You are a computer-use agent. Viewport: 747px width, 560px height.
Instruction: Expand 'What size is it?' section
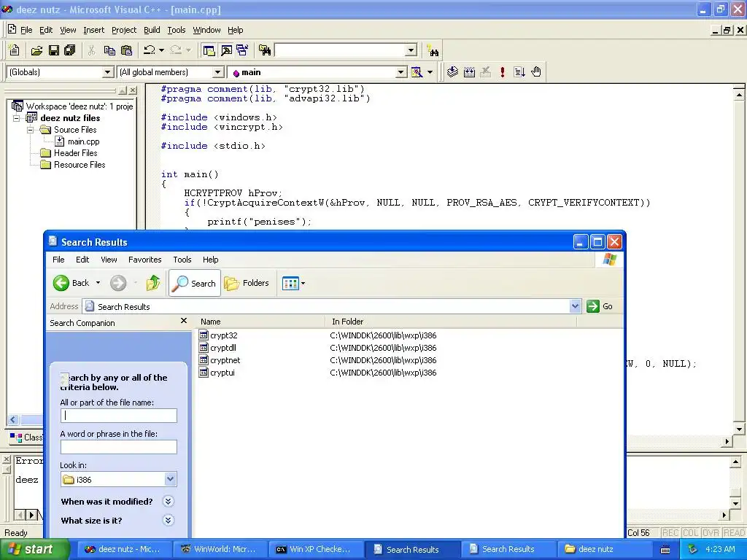pyautogui.click(x=169, y=520)
